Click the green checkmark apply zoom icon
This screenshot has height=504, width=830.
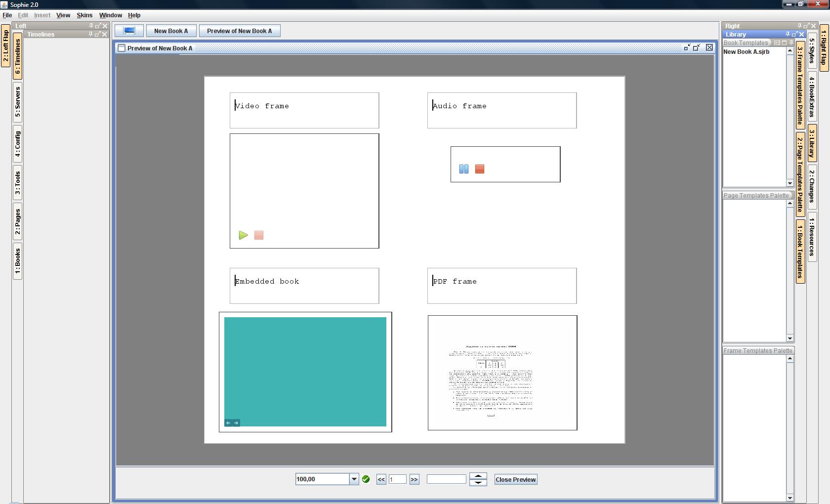pyautogui.click(x=366, y=479)
